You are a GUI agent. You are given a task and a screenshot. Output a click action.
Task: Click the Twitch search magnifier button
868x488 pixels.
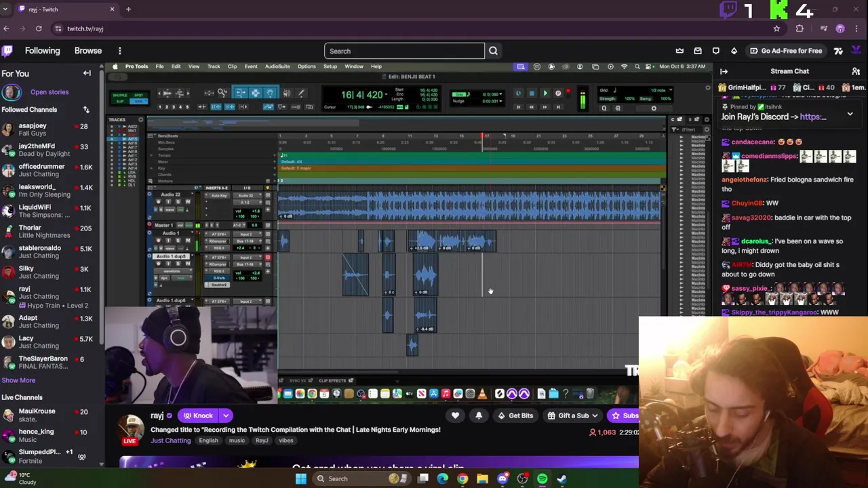493,51
